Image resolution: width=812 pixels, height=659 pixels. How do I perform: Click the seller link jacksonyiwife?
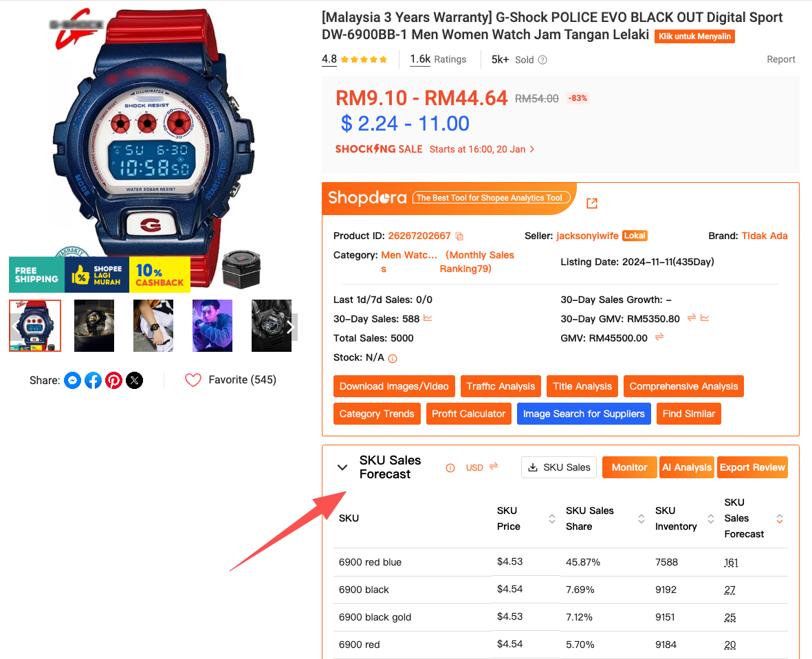pos(587,236)
